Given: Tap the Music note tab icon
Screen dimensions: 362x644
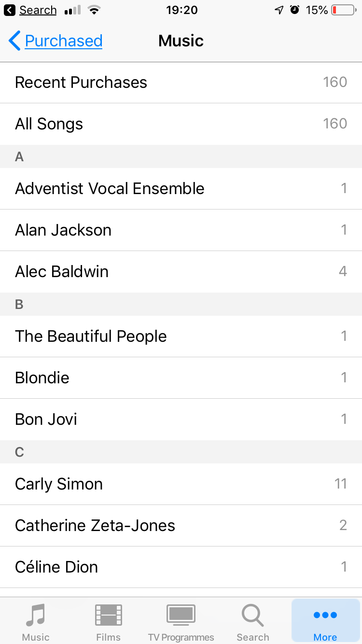Looking at the screenshot, I should (x=36, y=616).
